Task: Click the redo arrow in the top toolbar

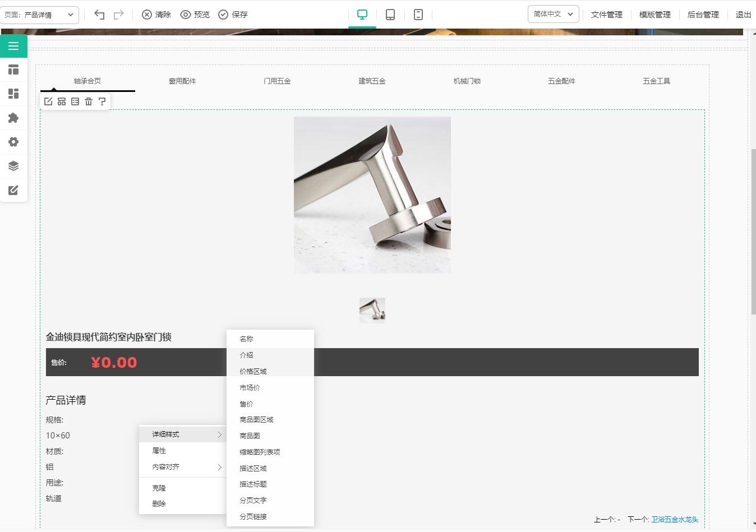Action: click(118, 15)
